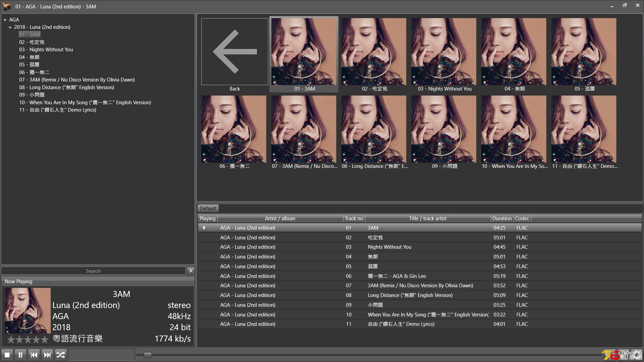Click the star rating in Now Playing

28,340
